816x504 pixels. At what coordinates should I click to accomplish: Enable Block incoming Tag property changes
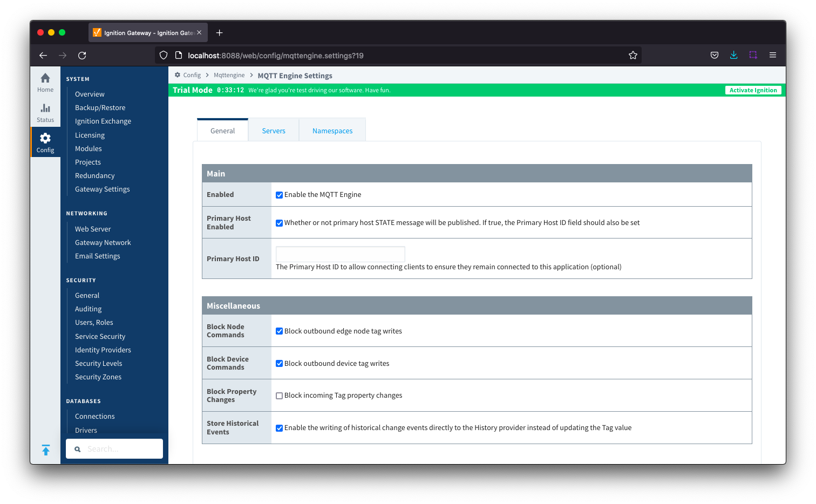pos(279,396)
